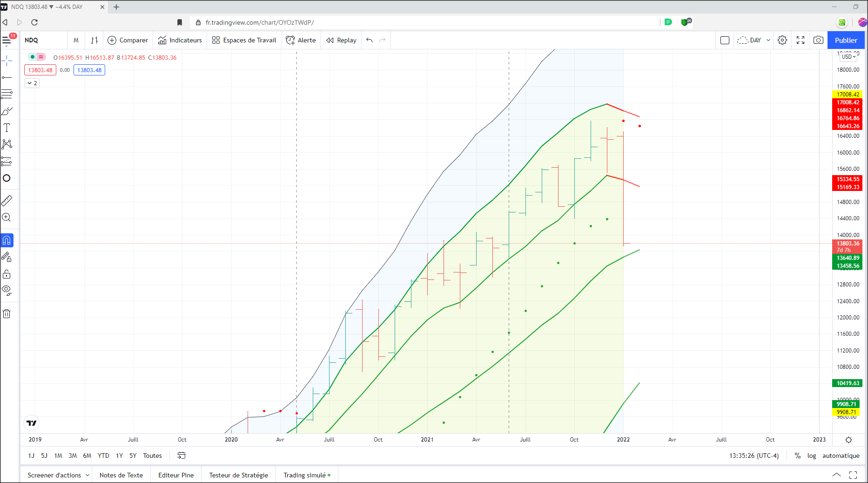Hide all drawings with eye icon
This screenshot has width=868, height=483.
point(7,291)
